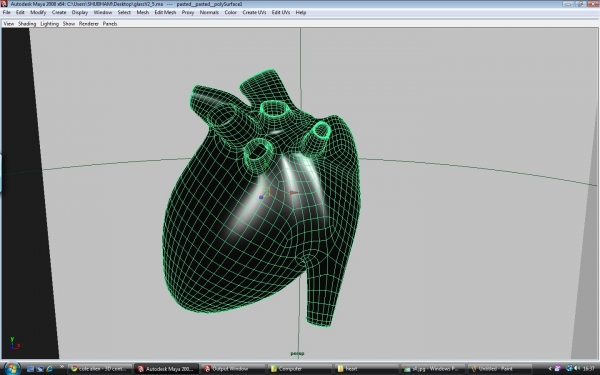Click the volume icon in system tray
This screenshot has width=600, height=375.
pyautogui.click(x=576, y=369)
